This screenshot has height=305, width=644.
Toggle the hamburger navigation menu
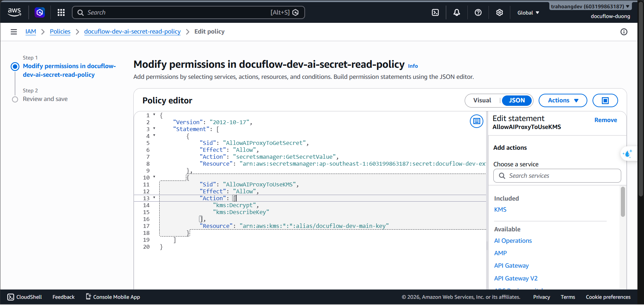[14, 32]
